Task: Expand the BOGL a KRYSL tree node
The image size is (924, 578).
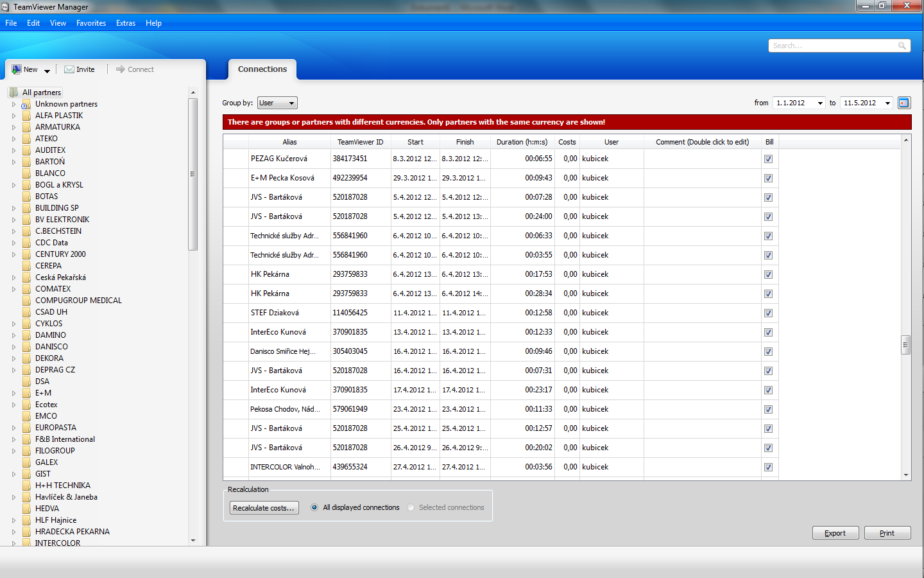Action: click(x=13, y=185)
